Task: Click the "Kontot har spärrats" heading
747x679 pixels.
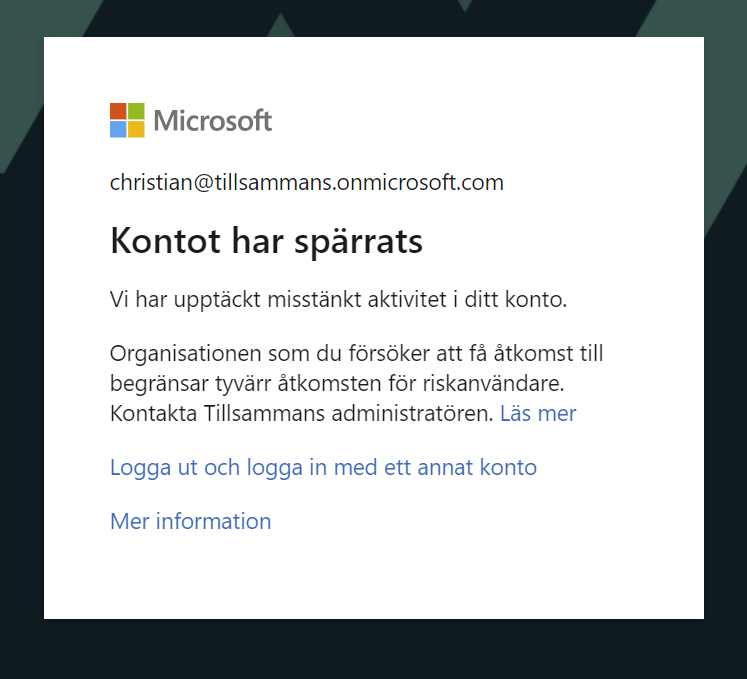Action: coord(266,241)
